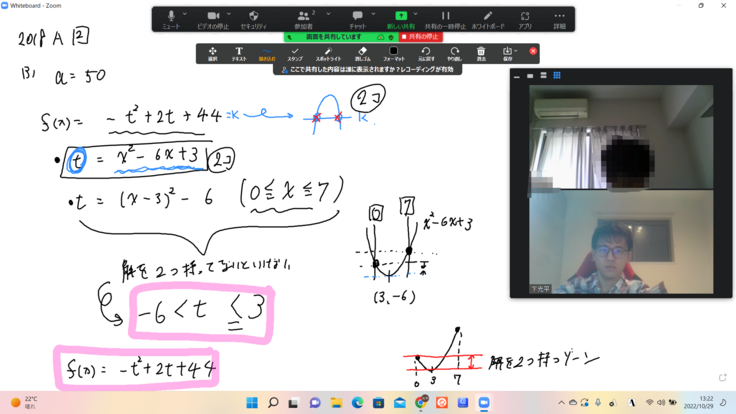
Task: Activate the Spotlight tool
Action: [x=328, y=53]
